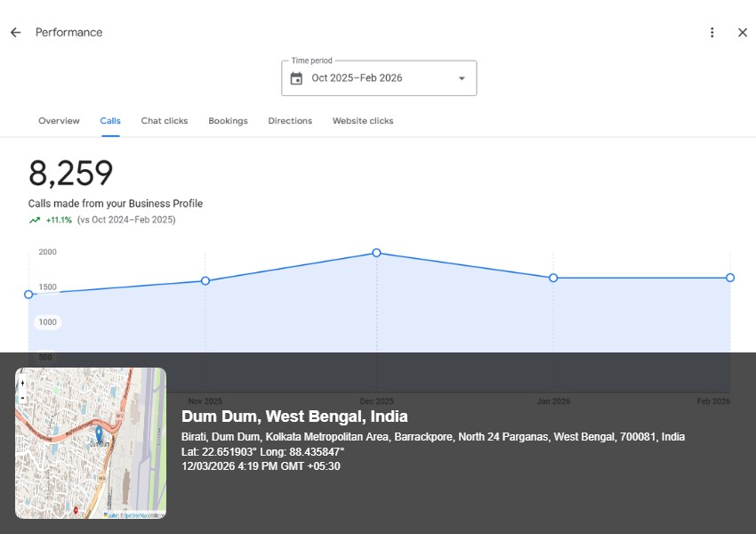Close the Performance panel with X
Screen dimensions: 756x534
pos(743,32)
